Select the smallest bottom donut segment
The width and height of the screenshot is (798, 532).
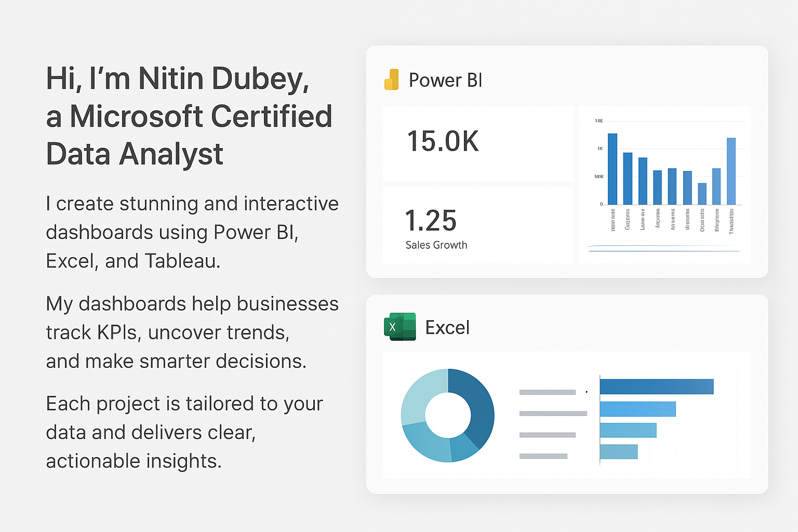coord(463,448)
